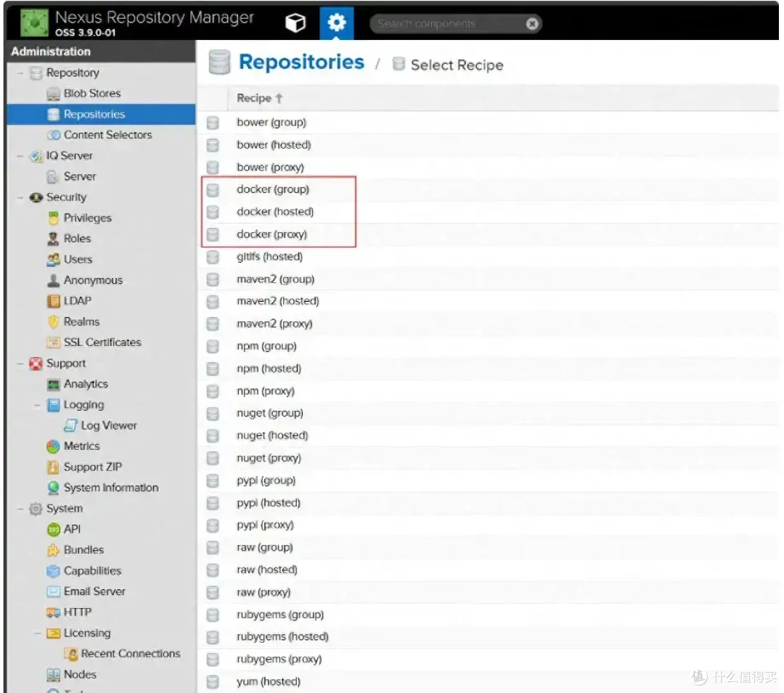Open Analytics icon under Support
This screenshot has height=693, width=784.
click(53, 384)
